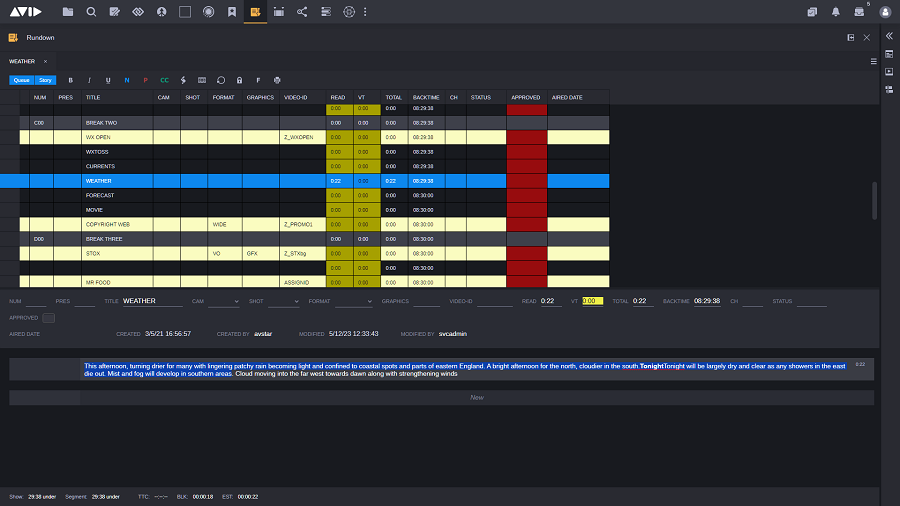
Task: Open the media player icon in right sidebar
Action: (x=889, y=72)
